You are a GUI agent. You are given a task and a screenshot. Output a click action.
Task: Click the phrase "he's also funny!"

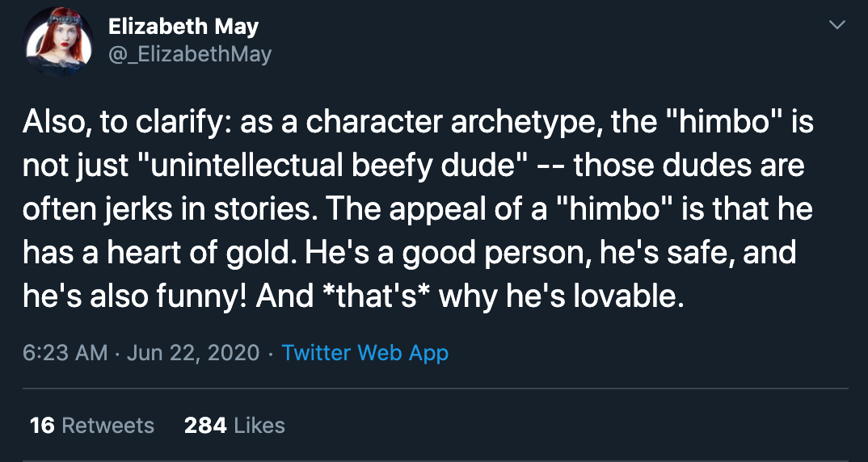[136, 297]
